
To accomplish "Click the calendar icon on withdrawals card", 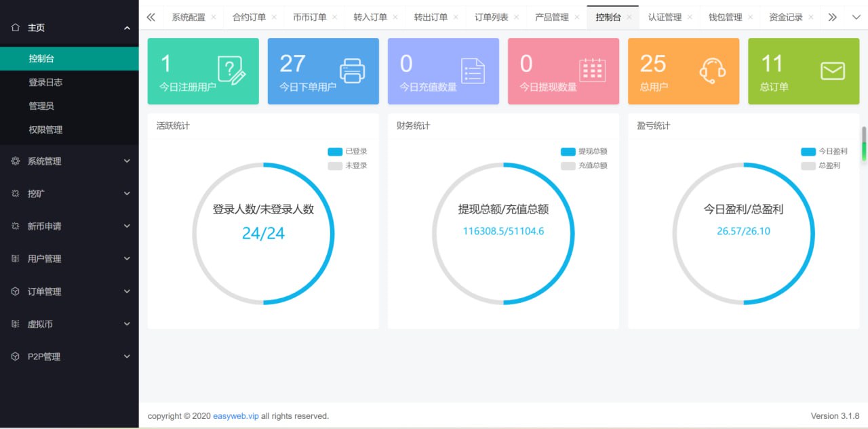I will tap(592, 70).
